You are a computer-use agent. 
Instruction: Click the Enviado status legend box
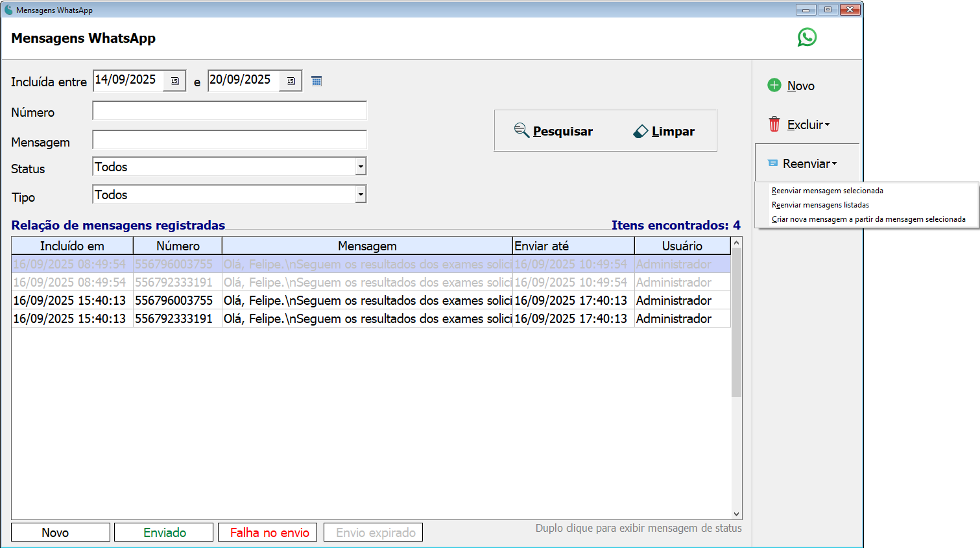[163, 532]
